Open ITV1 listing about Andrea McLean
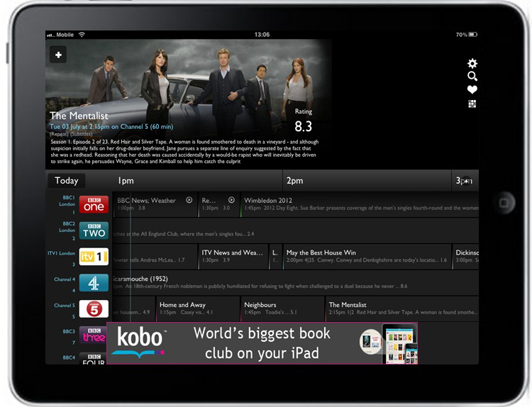 [155, 257]
